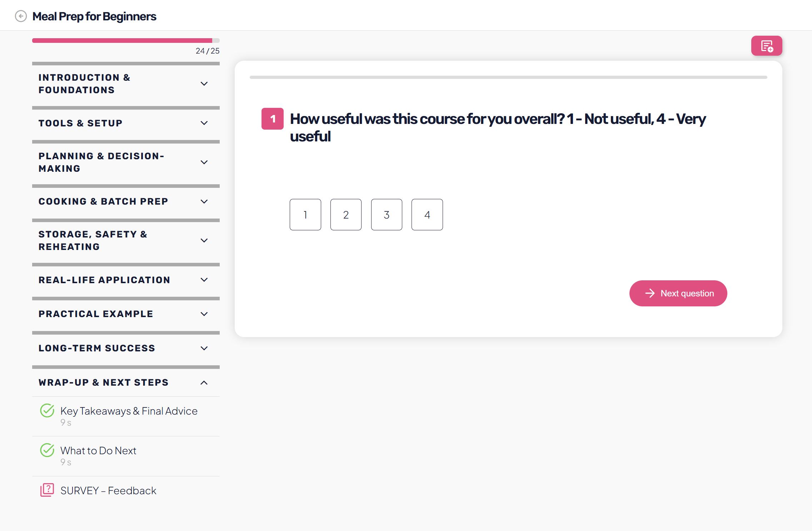Pick rating 4 Very useful
This screenshot has height=531, width=812.
pos(427,215)
